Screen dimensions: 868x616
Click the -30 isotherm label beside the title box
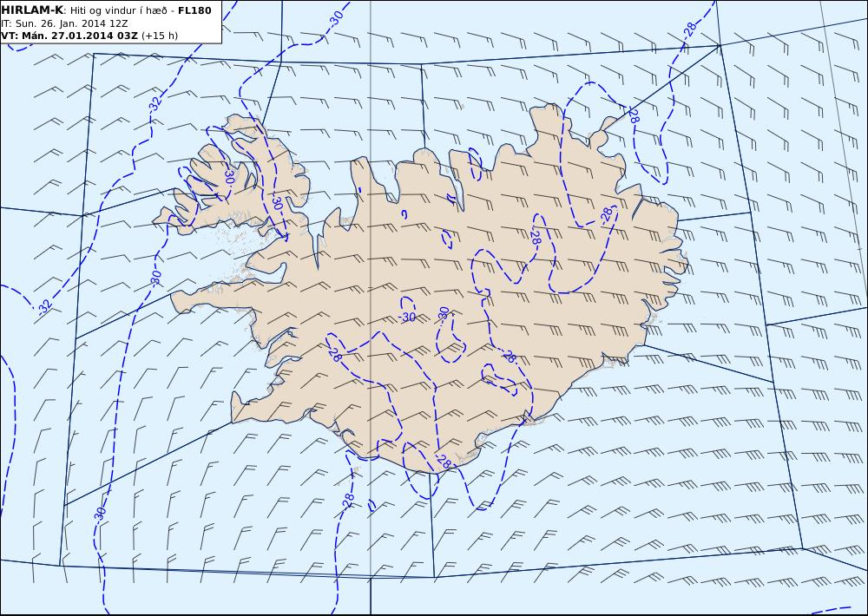click(x=335, y=17)
